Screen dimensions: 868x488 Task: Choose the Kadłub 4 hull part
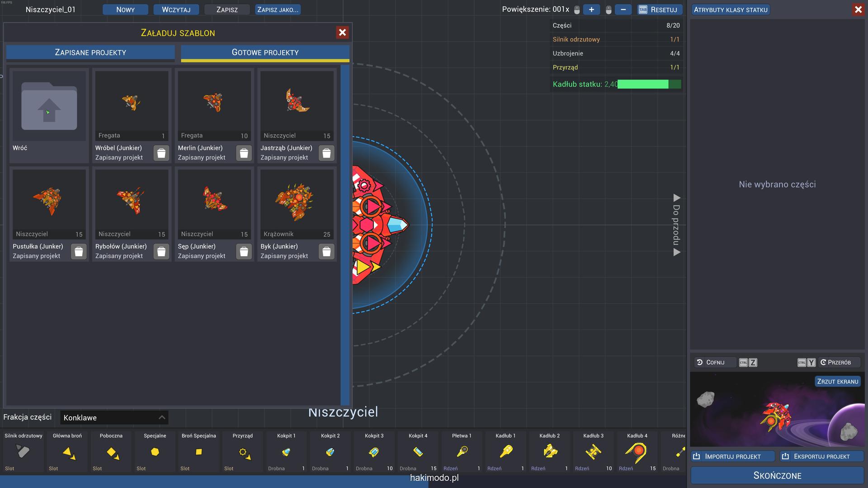pyautogui.click(x=637, y=451)
